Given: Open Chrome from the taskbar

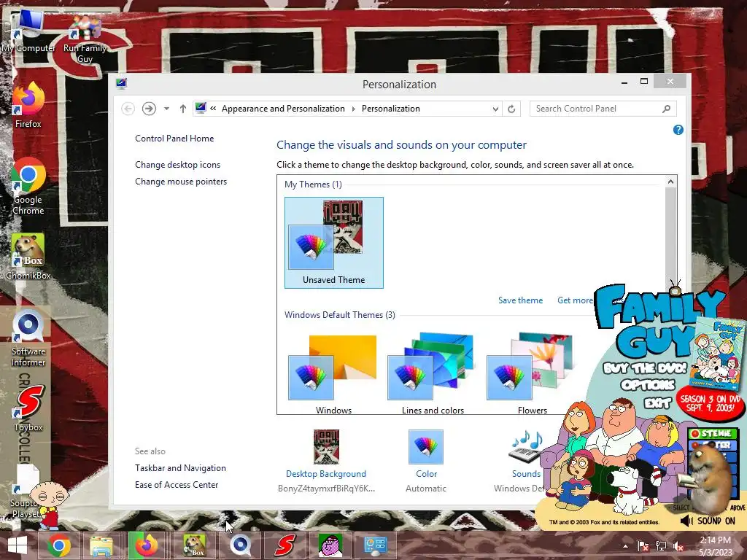Looking at the screenshot, I should pos(59,545).
